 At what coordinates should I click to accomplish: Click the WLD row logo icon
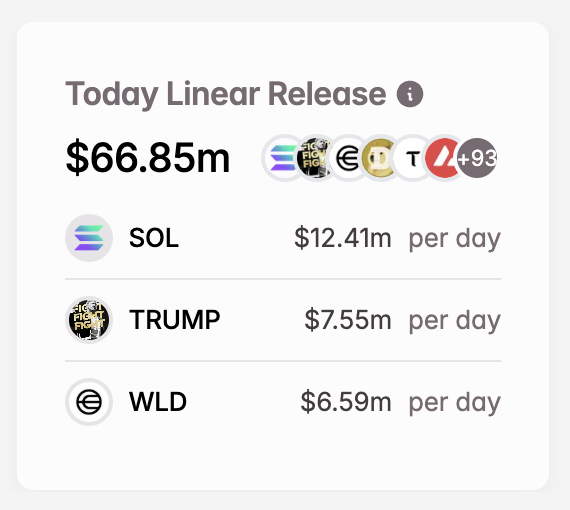pyautogui.click(x=89, y=402)
